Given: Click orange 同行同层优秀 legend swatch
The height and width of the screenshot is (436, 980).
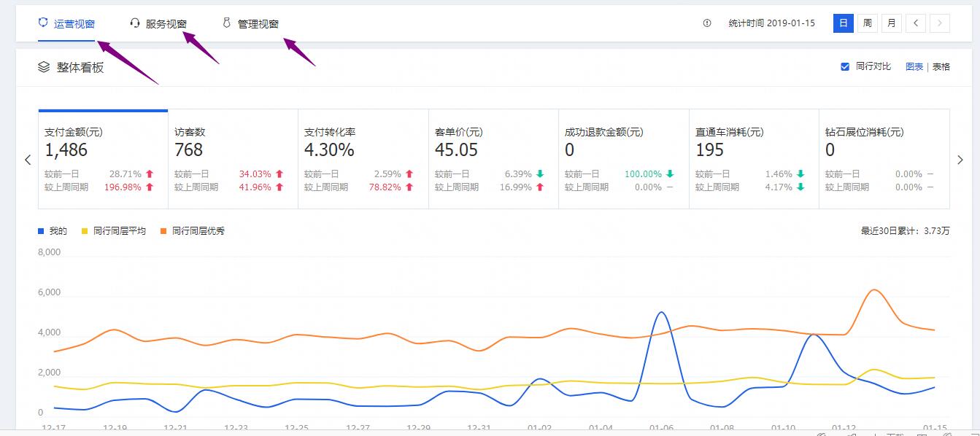Looking at the screenshot, I should pos(164,231).
